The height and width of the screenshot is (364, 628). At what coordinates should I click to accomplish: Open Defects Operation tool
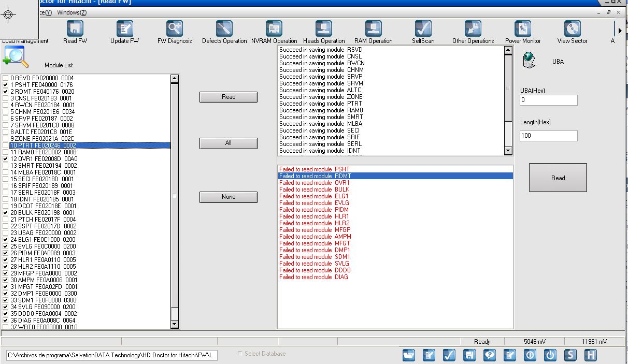coord(224,32)
